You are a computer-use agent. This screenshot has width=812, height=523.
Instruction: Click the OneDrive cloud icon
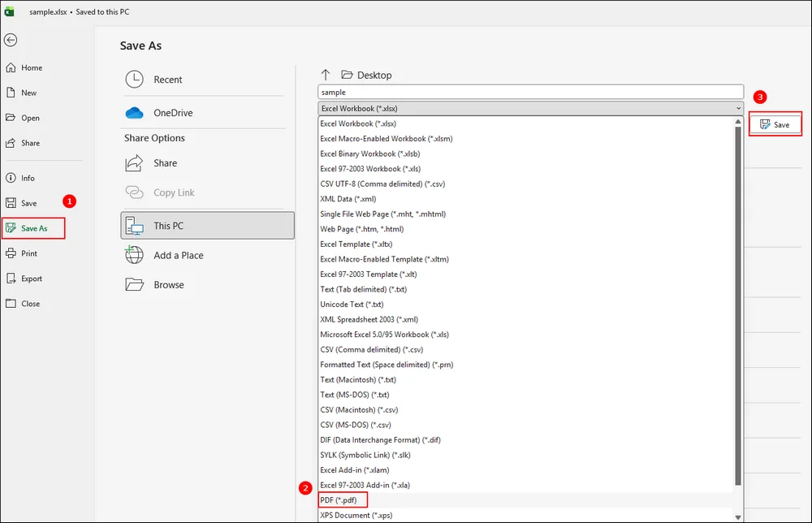135,112
